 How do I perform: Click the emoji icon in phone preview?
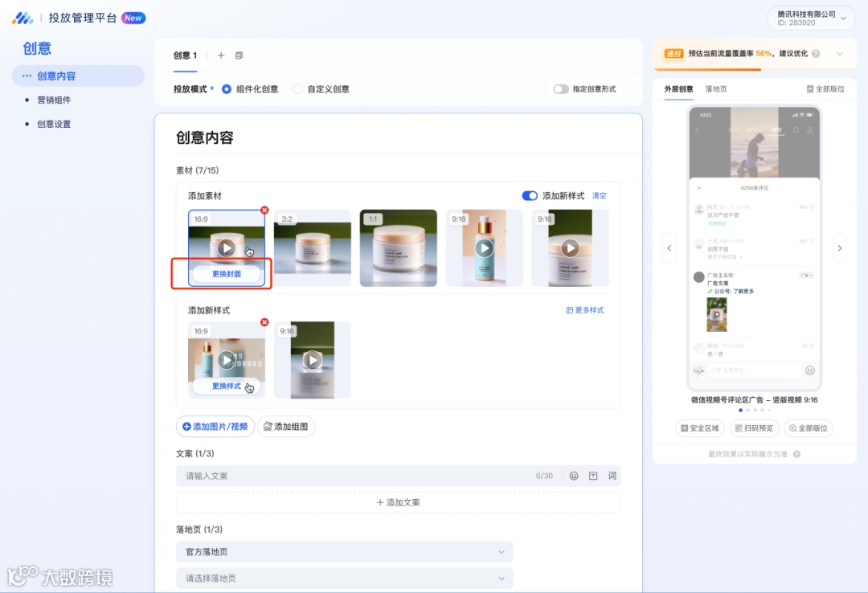810,370
